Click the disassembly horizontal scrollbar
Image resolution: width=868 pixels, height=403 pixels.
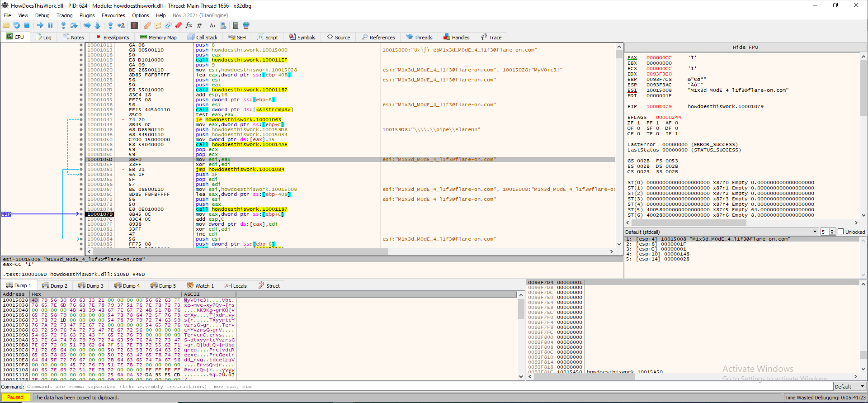coord(350,251)
